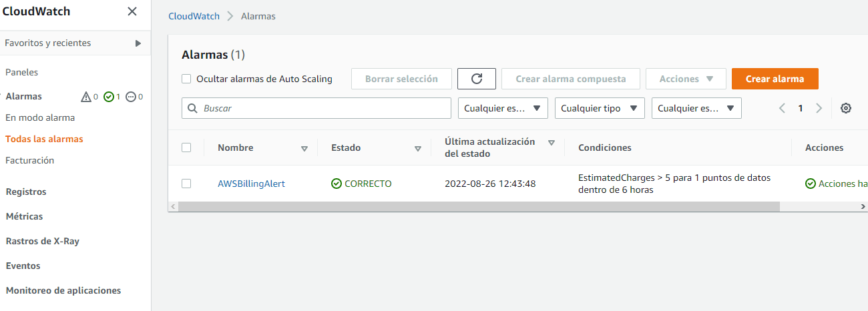The height and width of the screenshot is (311, 868).
Task: Click Alarmas breadcrumb item
Action: [258, 16]
